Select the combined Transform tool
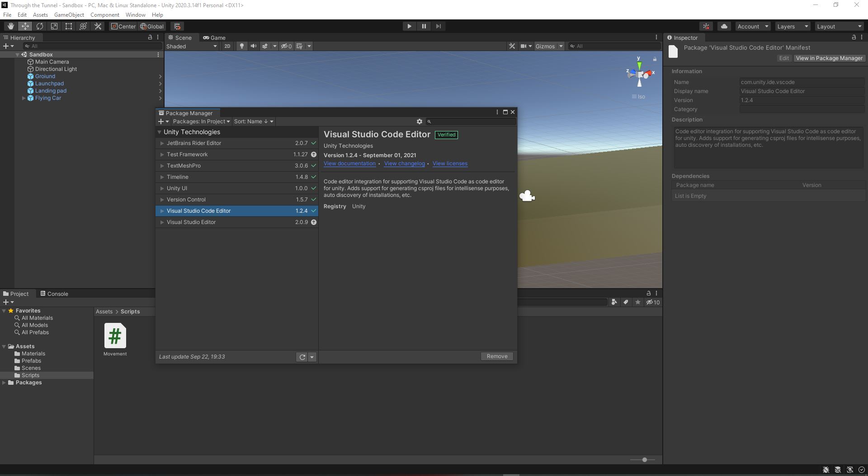This screenshot has height=476, width=868. 83,26
